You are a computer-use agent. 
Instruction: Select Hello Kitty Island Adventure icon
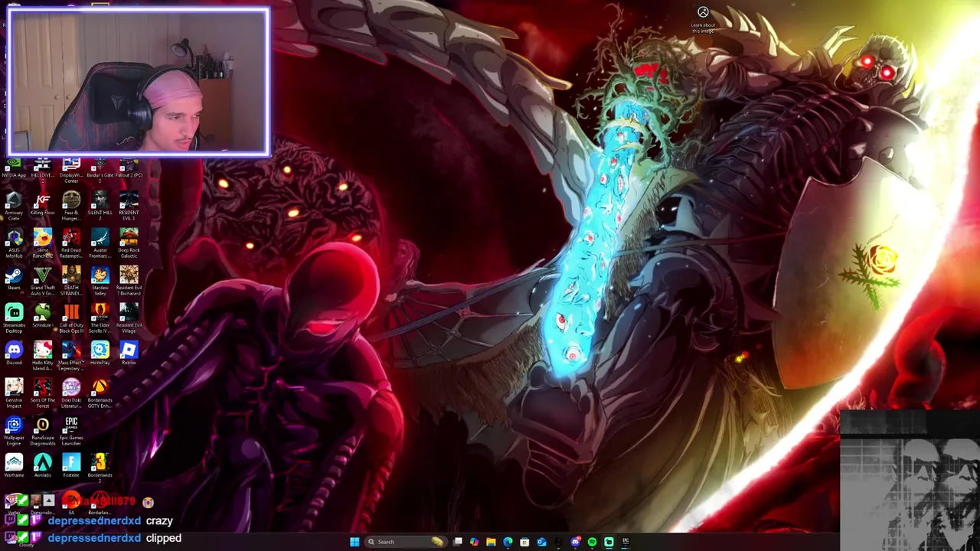[43, 355]
